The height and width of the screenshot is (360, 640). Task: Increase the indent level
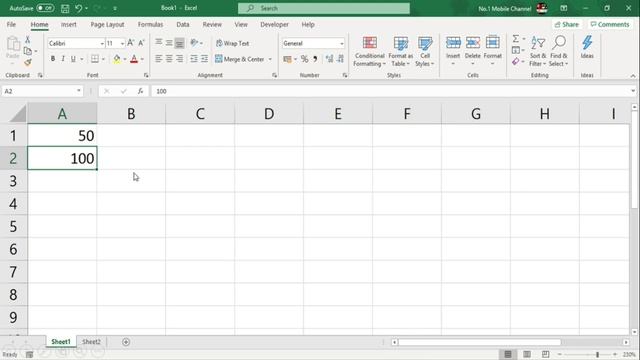[x=204, y=59]
